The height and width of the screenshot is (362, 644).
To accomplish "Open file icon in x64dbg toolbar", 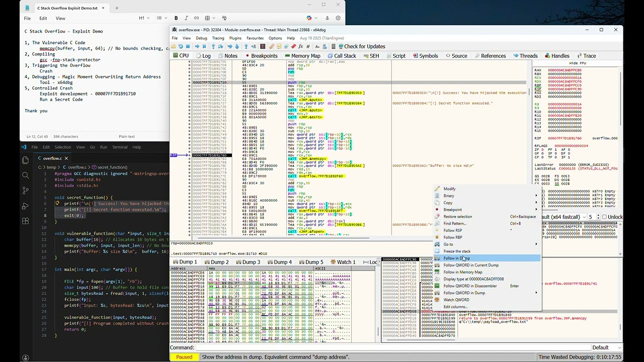I will click(x=174, y=46).
